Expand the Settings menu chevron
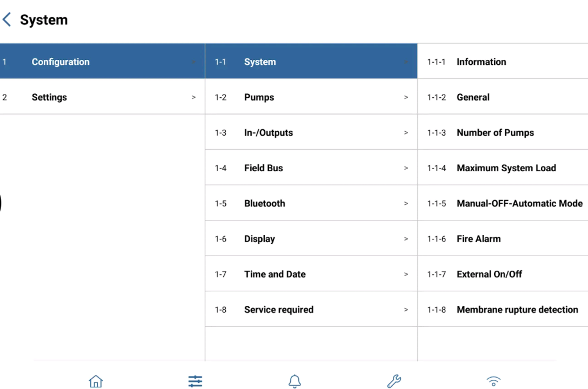 pos(193,97)
